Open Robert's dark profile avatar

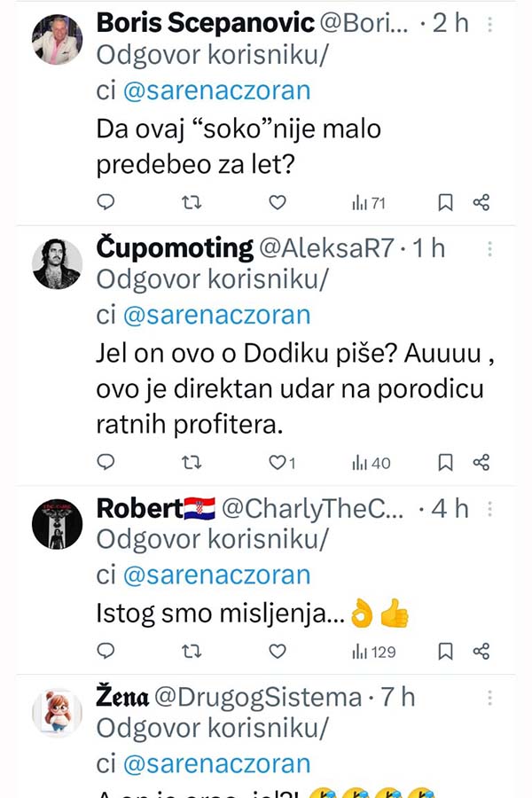pyautogui.click(x=58, y=524)
